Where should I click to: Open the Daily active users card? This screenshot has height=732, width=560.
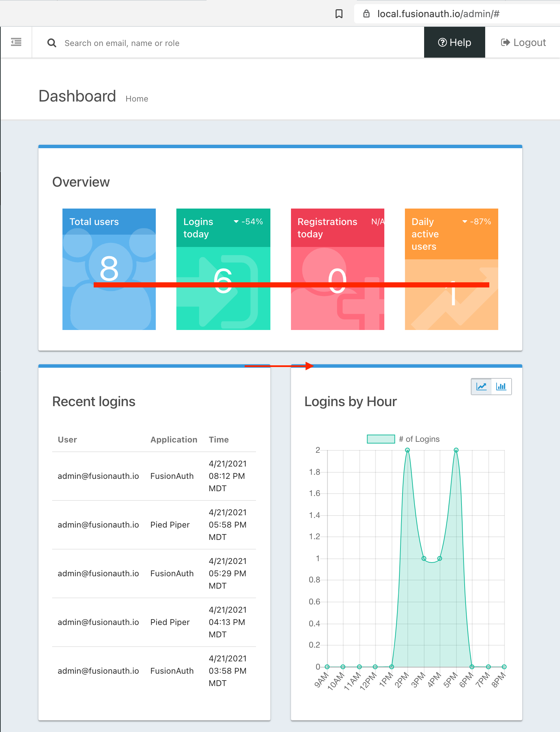click(x=452, y=269)
